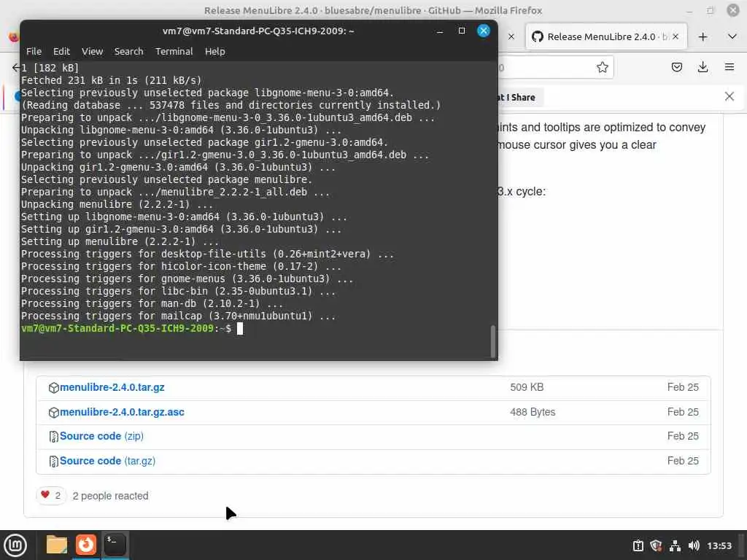Screen dimensions: 747x560
Task: Download menulibre-2.4.0.tar.gz
Action: [x=112, y=387]
